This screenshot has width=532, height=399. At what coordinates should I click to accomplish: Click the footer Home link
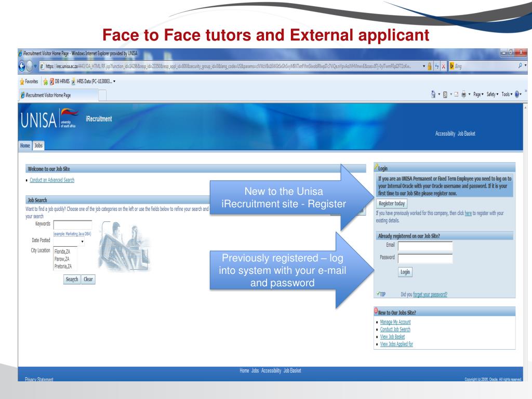point(244,371)
